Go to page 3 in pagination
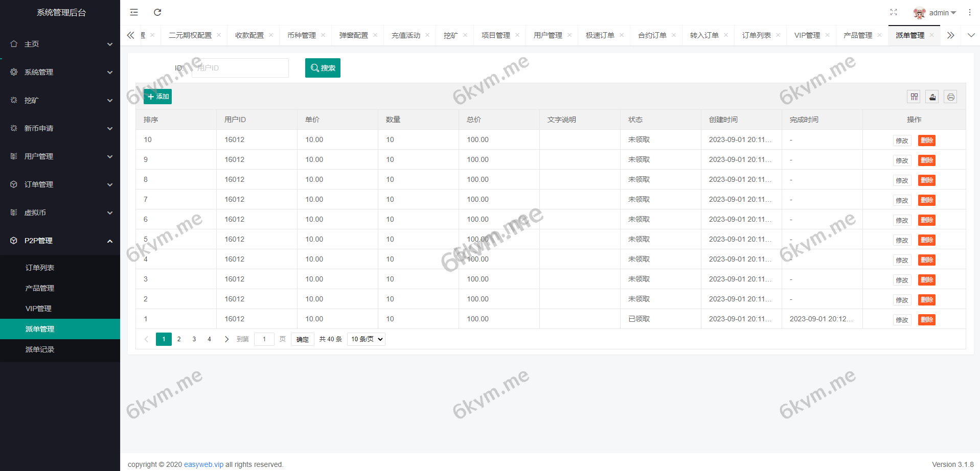The image size is (980, 471). 194,339
